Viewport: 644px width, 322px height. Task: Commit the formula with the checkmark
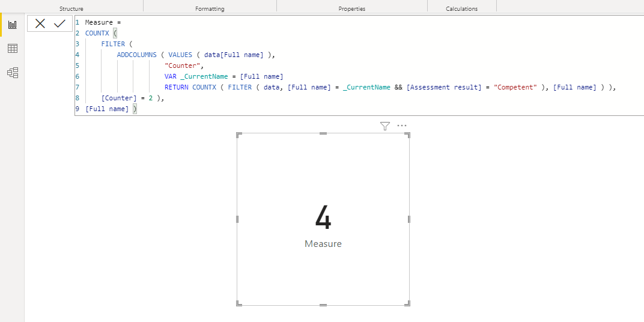pyautogui.click(x=59, y=24)
